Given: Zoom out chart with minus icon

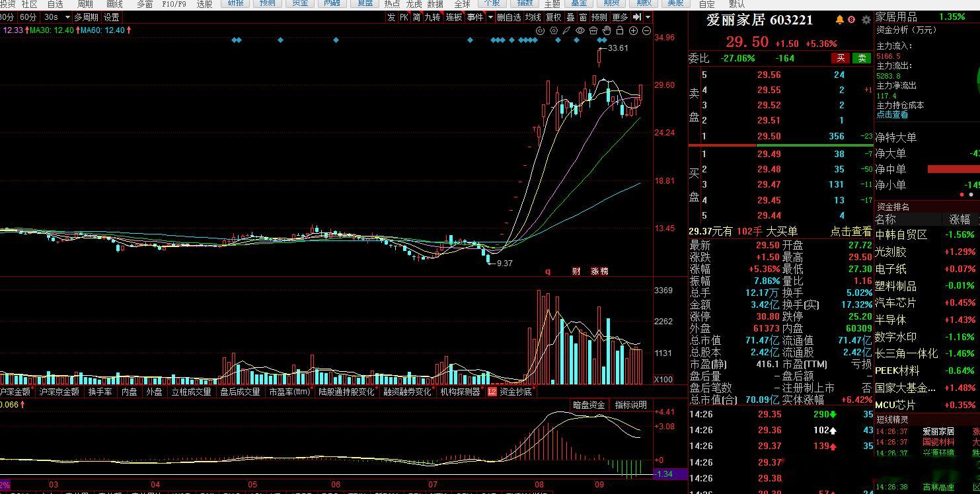Looking at the screenshot, I should (x=646, y=30).
